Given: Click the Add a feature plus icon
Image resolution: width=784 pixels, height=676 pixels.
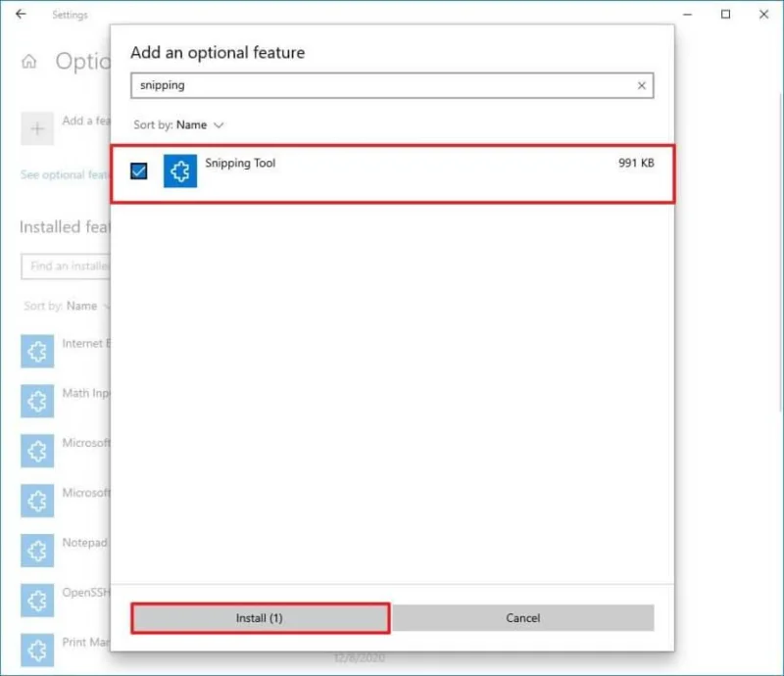Looking at the screenshot, I should 37,129.
